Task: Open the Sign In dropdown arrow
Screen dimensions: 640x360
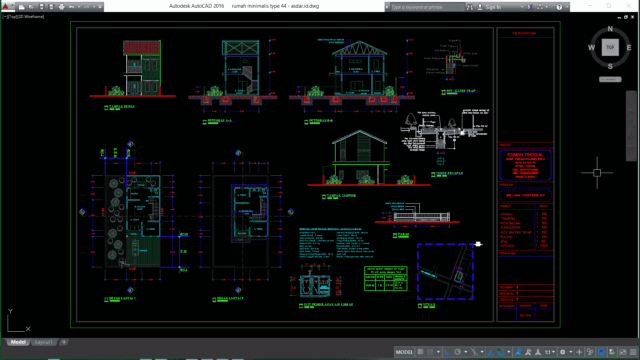Action: (x=522, y=7)
